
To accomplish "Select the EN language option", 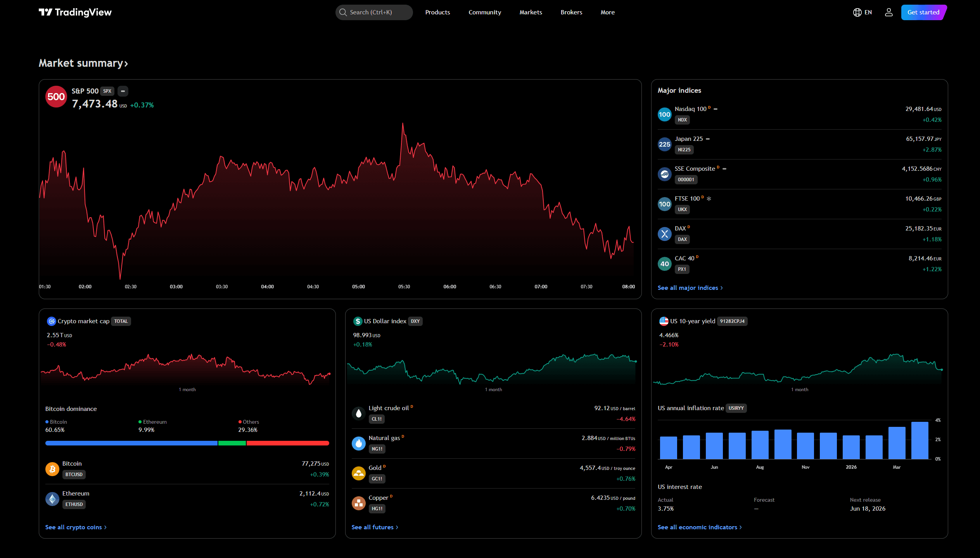I will (868, 12).
